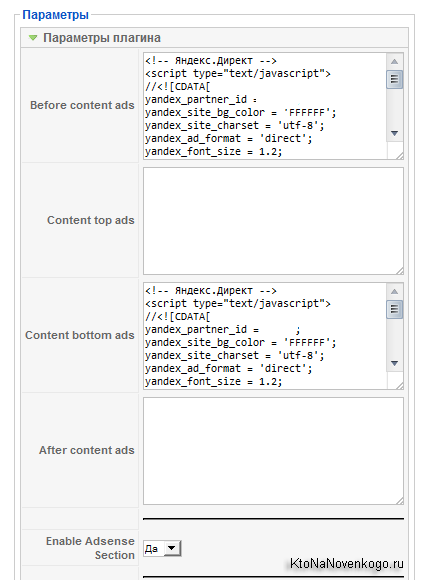
Task: Click scroll-up arrow in Content bottom ads box
Action: point(394,291)
